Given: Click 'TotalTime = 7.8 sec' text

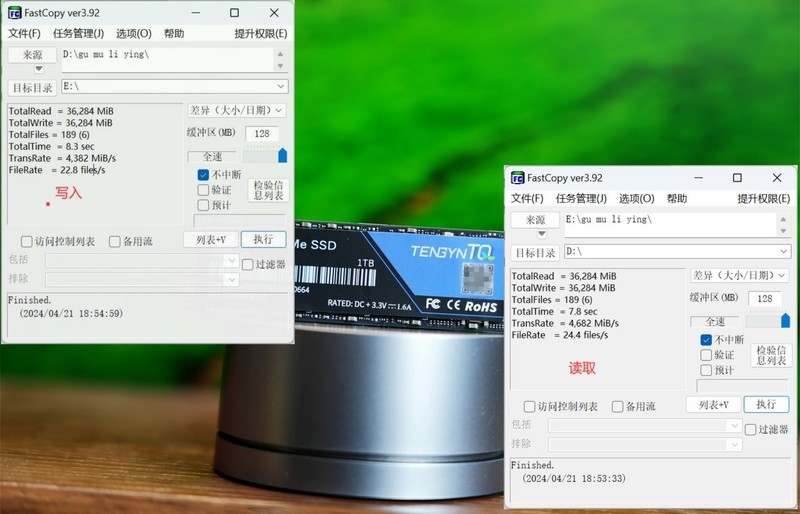Looking at the screenshot, I should [555, 311].
